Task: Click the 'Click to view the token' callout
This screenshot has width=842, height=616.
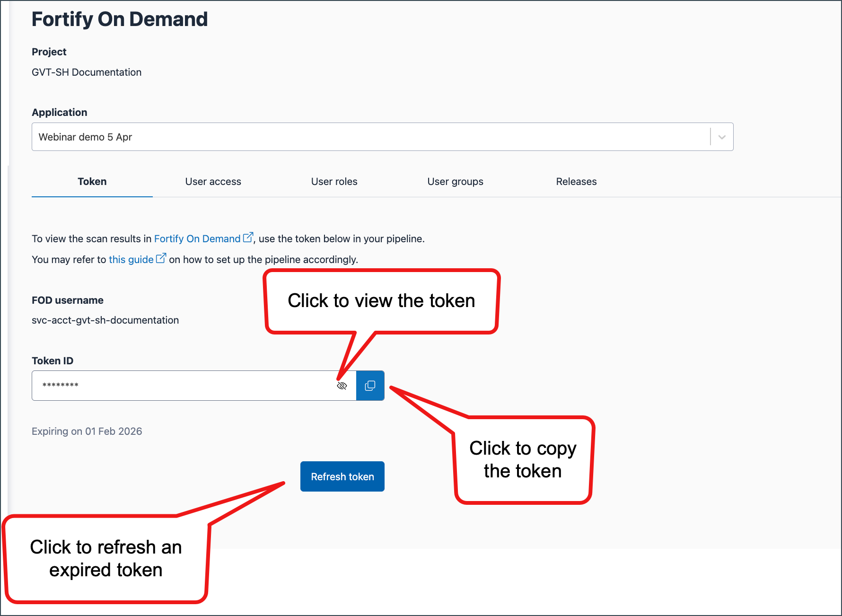Action: [x=381, y=301]
